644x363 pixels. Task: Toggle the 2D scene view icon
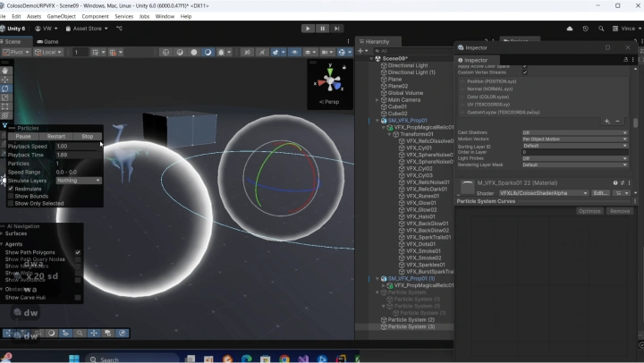[x=247, y=52]
